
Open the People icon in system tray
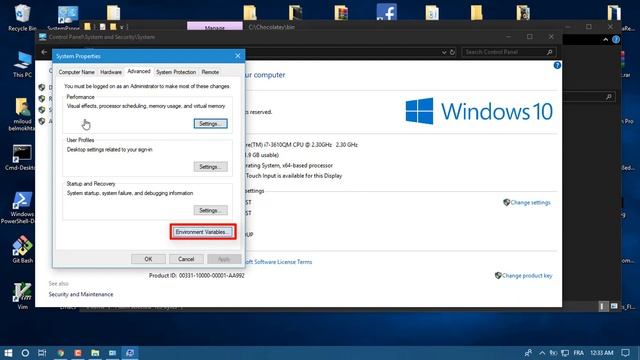point(528,353)
